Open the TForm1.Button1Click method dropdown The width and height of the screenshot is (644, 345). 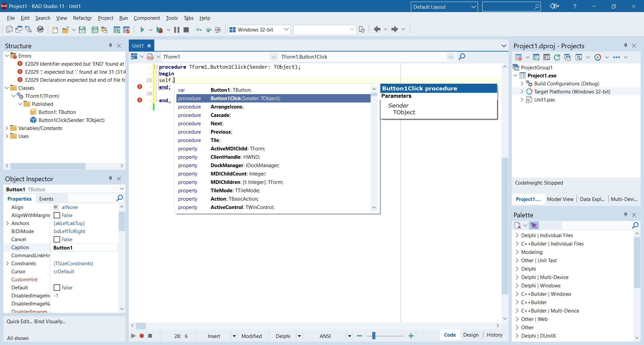(x=451, y=57)
